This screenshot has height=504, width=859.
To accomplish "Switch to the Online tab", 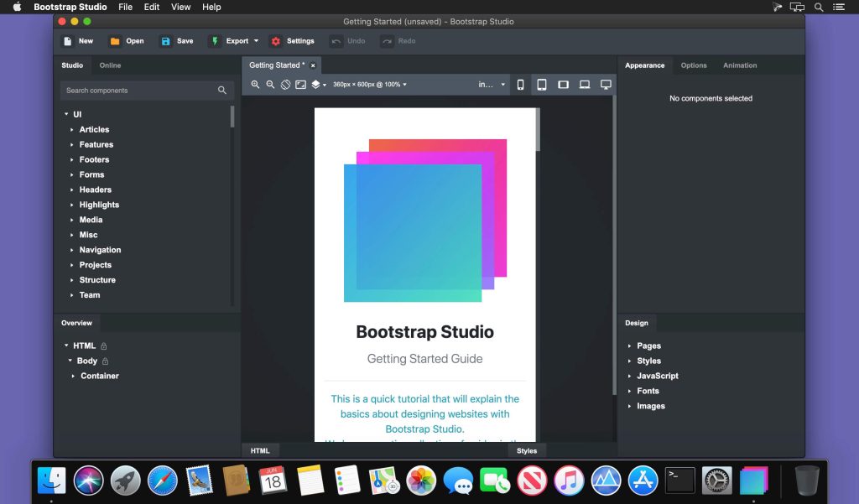I will click(x=110, y=65).
